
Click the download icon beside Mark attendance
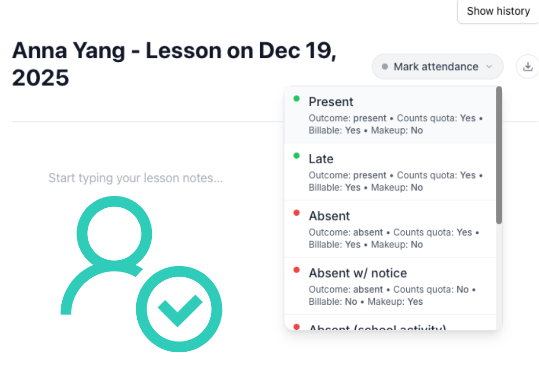click(528, 67)
